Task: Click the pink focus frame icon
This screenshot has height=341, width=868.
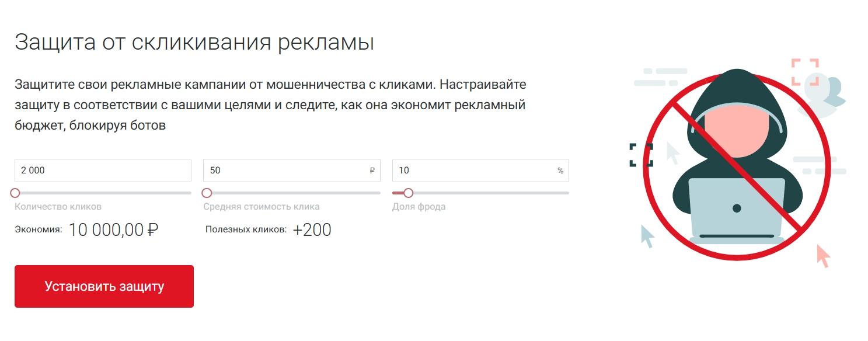Action: [x=804, y=72]
